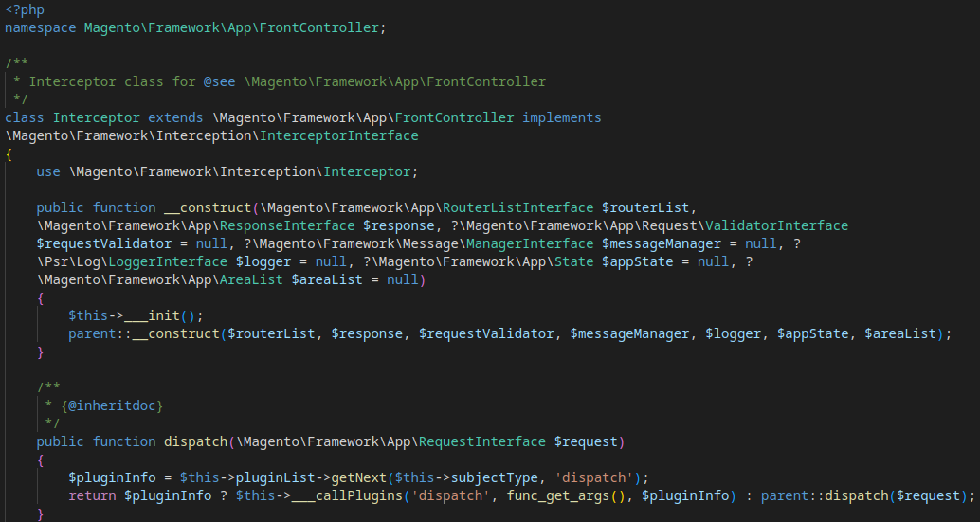The width and height of the screenshot is (980, 522).
Task: Click the <?php opening tag
Action: click(25, 10)
